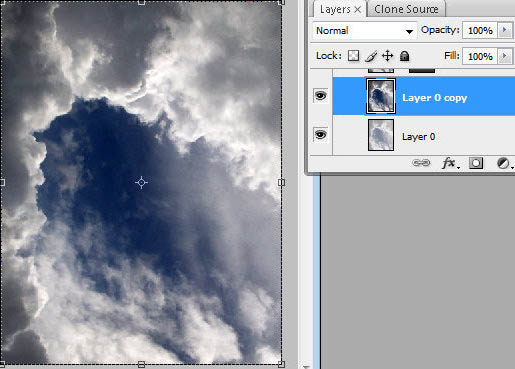Click the Lock transparent pixels icon

[353, 56]
